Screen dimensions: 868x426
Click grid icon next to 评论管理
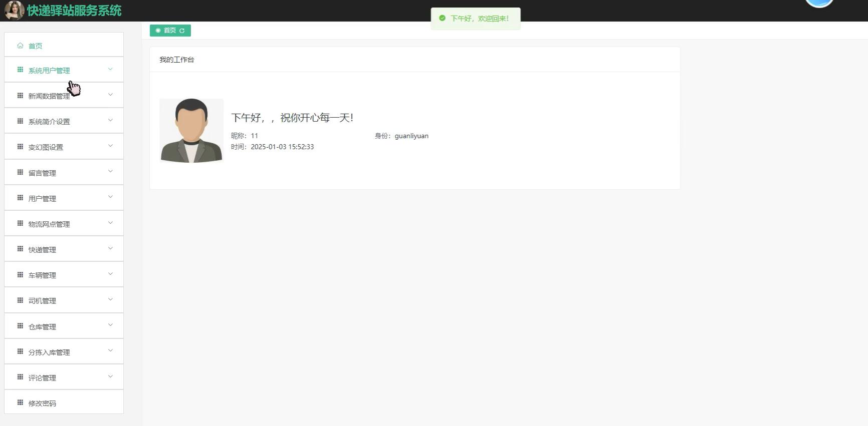(x=20, y=377)
